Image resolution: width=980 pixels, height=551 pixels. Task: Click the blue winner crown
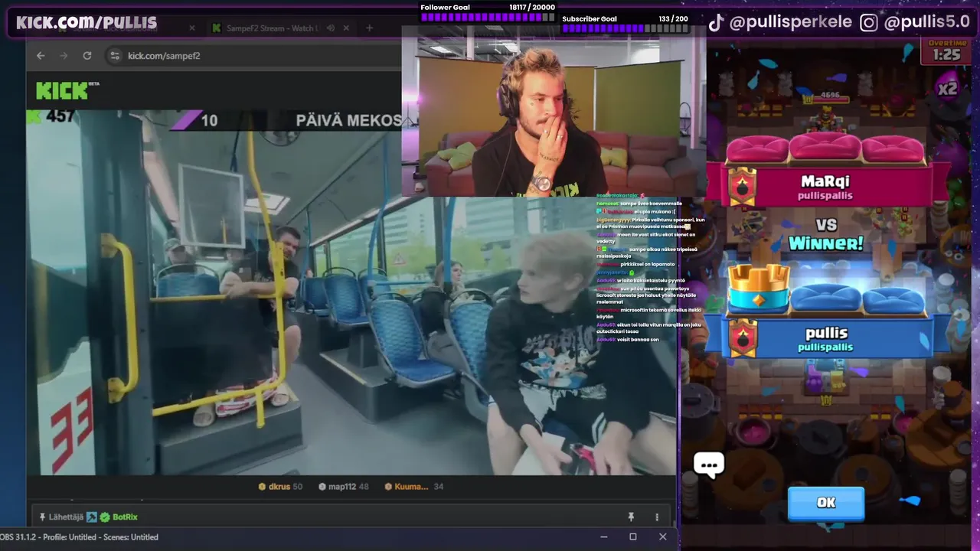(759, 287)
